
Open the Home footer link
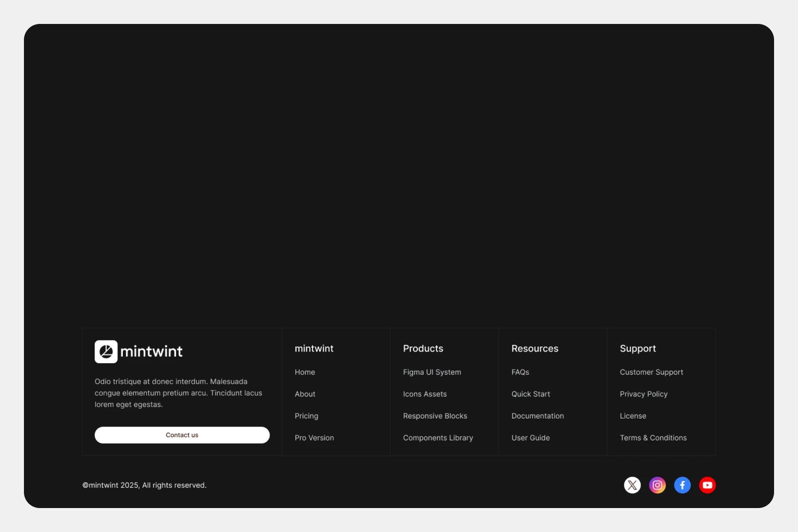coord(305,372)
